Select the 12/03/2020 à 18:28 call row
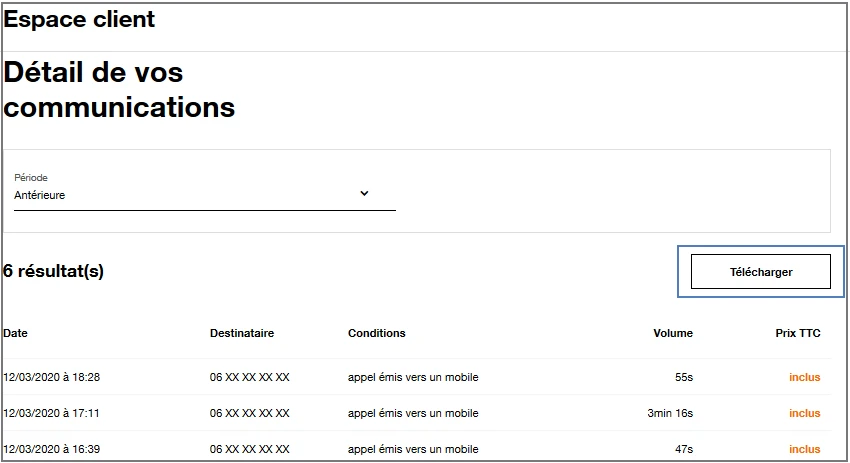Viewport: 850px width, 463px height. [51, 377]
